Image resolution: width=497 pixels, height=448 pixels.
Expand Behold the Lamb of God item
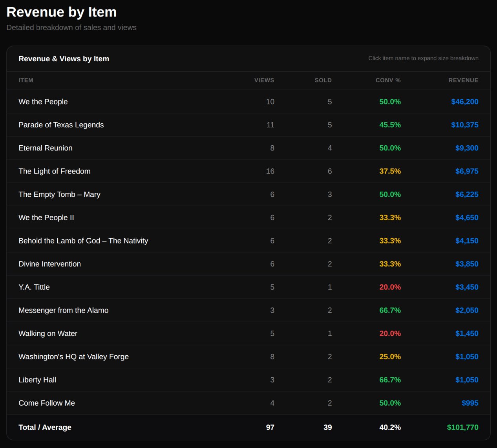[83, 241]
